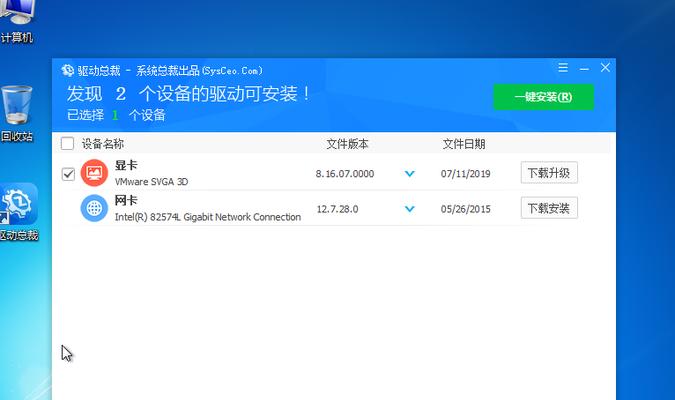Tick the select-all checkbox beside 设备名称
The width and height of the screenshot is (675, 400).
pos(67,143)
